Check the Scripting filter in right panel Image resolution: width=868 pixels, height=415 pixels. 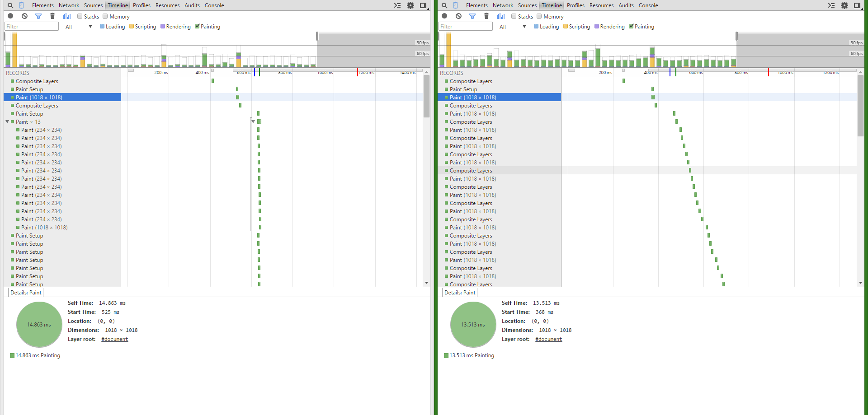pyautogui.click(x=566, y=27)
